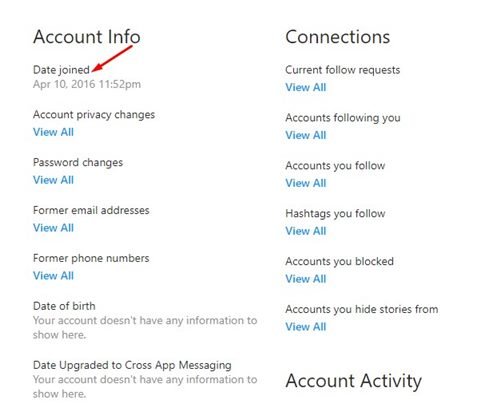Open View All under Former phone numbers

[53, 276]
